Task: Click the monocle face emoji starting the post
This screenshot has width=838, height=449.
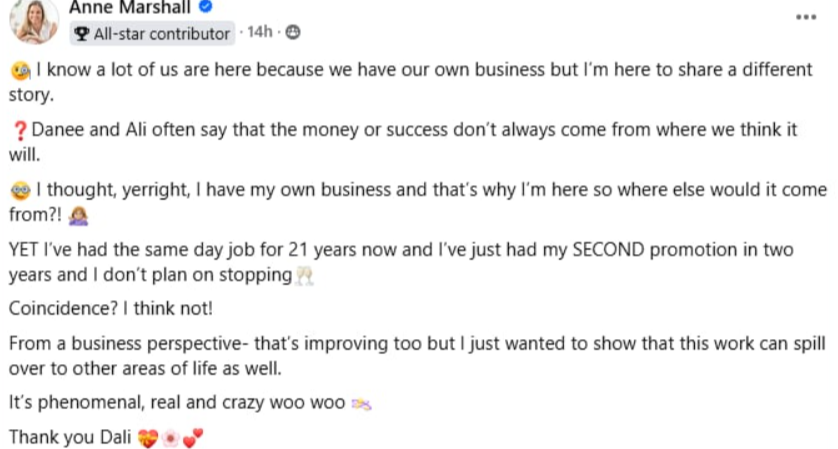Action: 19,71
